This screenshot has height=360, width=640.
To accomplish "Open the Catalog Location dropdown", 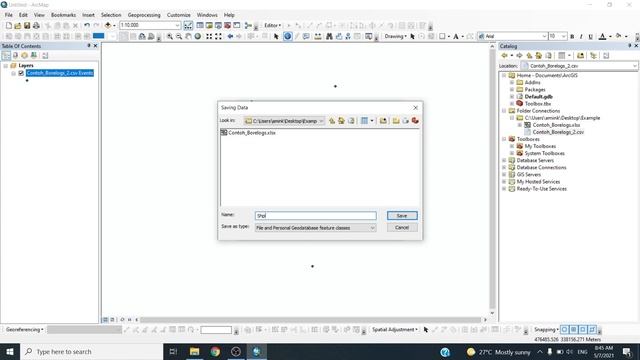I will click(x=635, y=66).
